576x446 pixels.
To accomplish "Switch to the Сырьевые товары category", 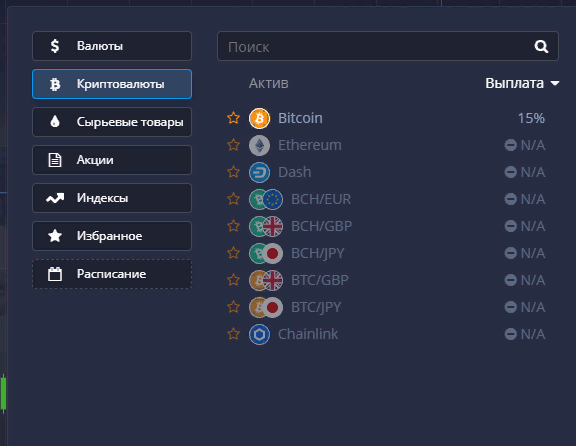I will [x=112, y=122].
